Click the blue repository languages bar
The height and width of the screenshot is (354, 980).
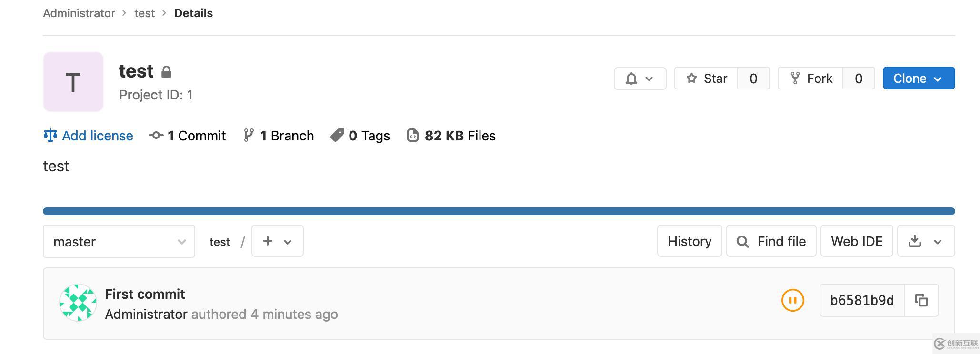(499, 211)
